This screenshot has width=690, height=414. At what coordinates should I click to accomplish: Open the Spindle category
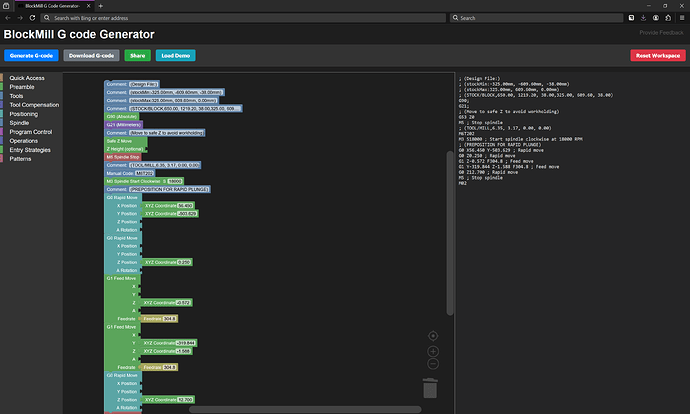coord(19,123)
